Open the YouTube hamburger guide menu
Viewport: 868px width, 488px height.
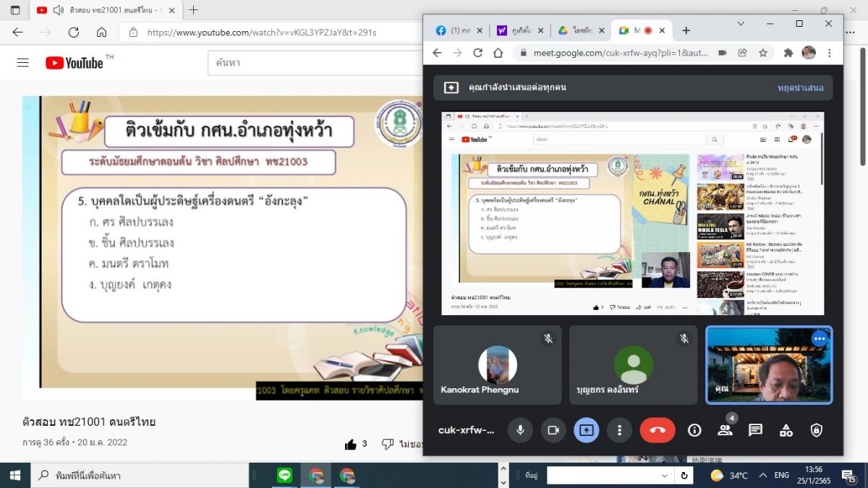coord(23,63)
